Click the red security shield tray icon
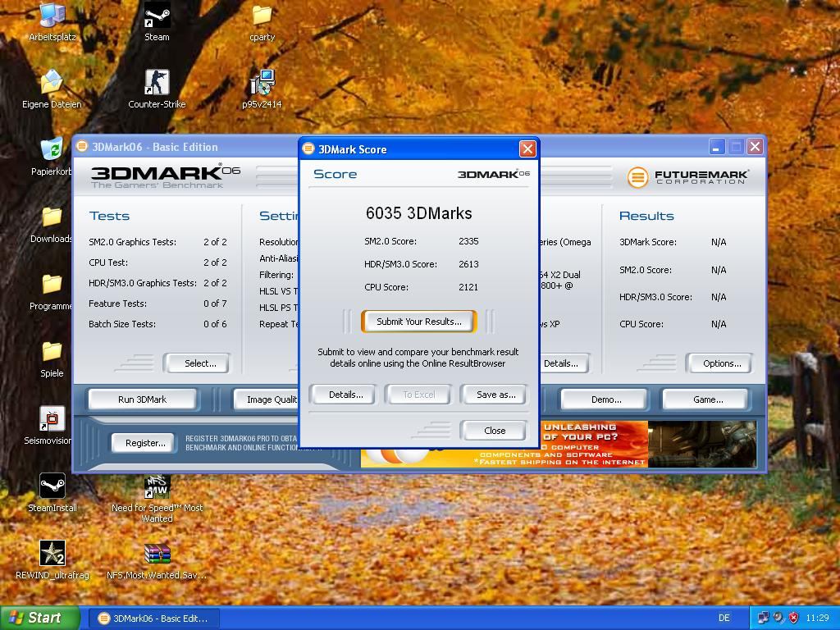 794,618
